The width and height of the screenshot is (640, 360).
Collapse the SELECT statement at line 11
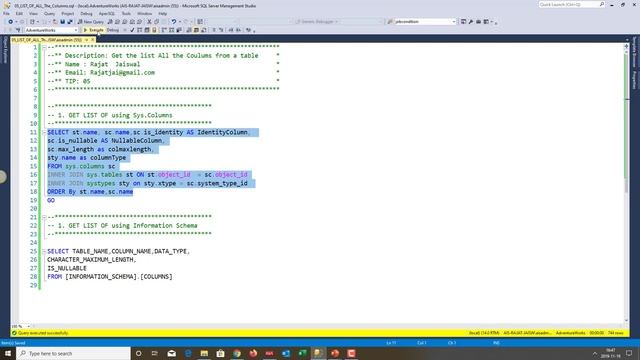44,132
